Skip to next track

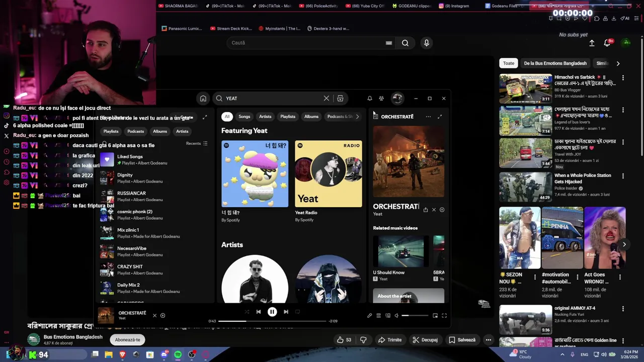pyautogui.click(x=286, y=312)
